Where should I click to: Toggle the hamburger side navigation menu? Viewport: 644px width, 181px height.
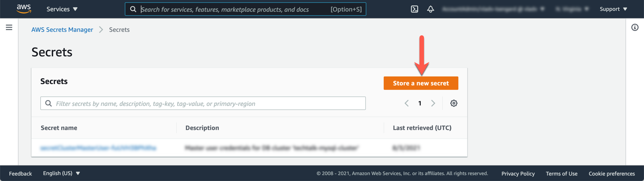[x=9, y=28]
